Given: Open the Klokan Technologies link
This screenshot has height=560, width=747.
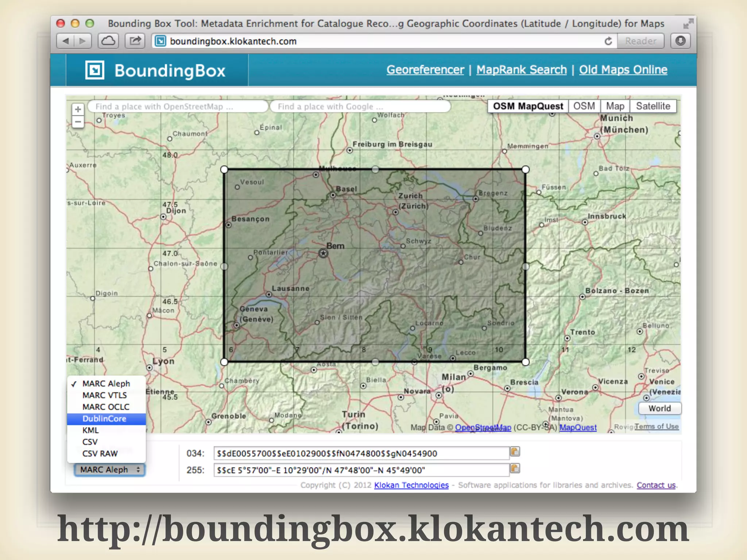Looking at the screenshot, I should pos(411,485).
